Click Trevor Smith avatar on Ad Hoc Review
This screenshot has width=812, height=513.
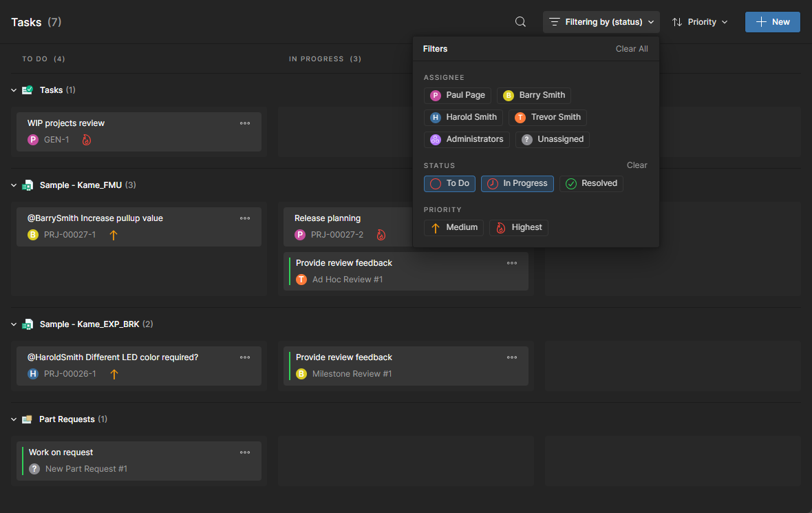(301, 280)
